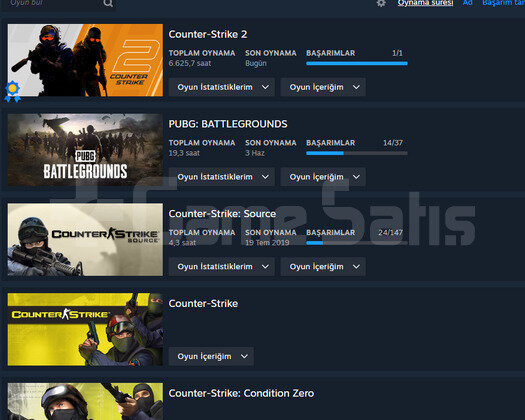Open the Counter-Strike title link
525x420 pixels.
(x=203, y=303)
